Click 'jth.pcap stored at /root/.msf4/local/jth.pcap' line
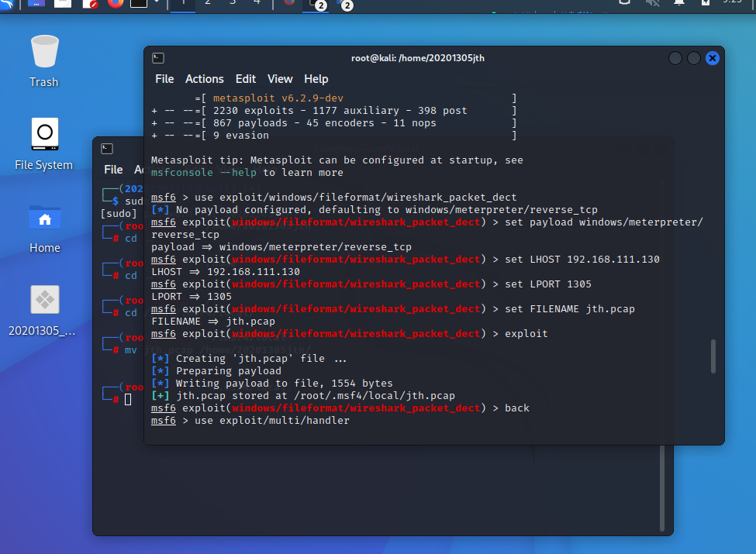The height and width of the screenshot is (554, 756). pyautogui.click(x=303, y=396)
